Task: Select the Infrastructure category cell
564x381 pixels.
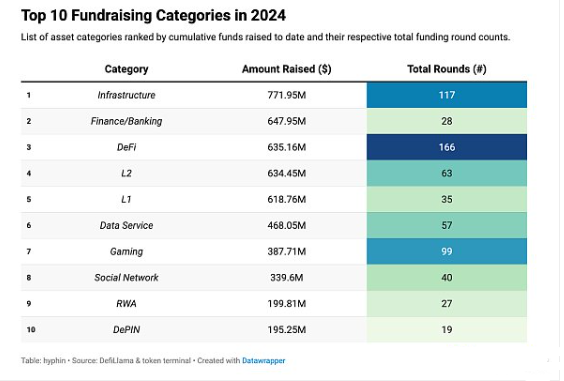Action: [x=126, y=95]
